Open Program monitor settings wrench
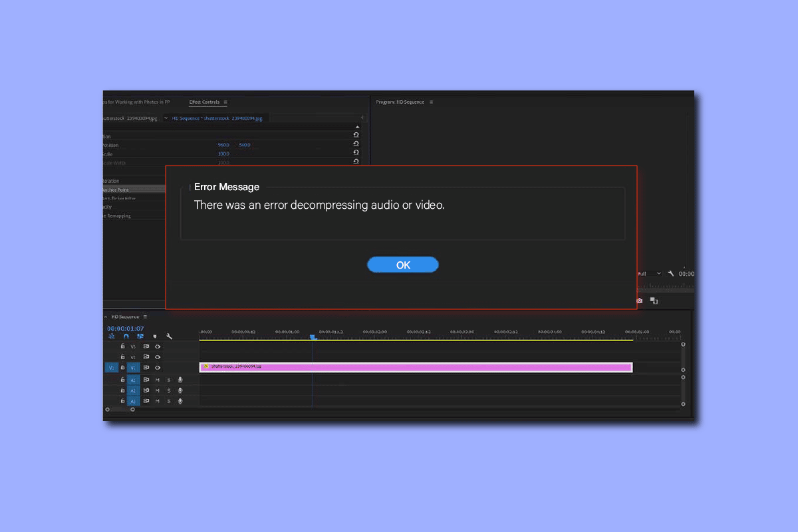 coord(671,273)
